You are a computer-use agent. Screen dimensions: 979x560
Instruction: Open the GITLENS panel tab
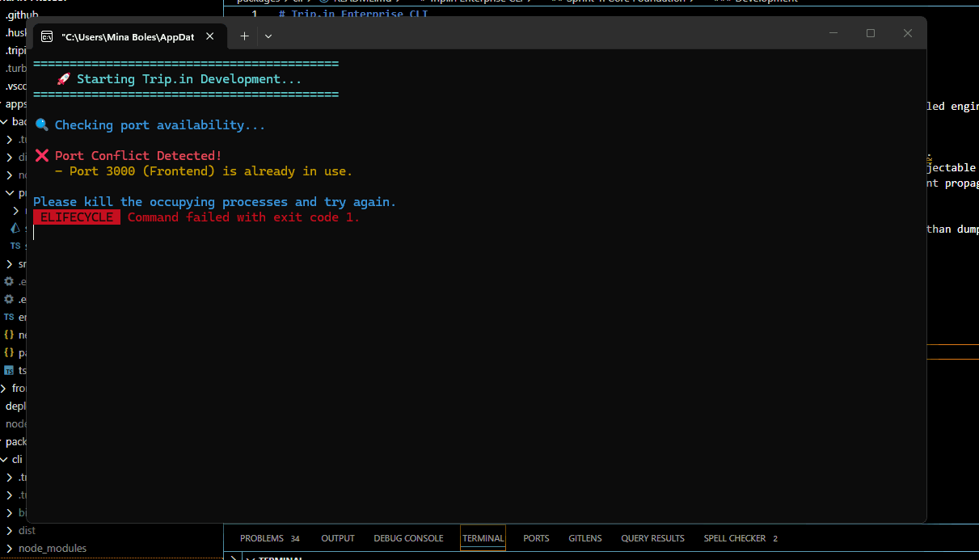[585, 538]
